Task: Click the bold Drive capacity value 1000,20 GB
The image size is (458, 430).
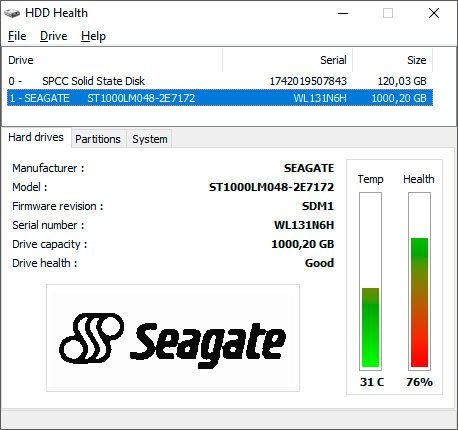Action: pyautogui.click(x=303, y=244)
